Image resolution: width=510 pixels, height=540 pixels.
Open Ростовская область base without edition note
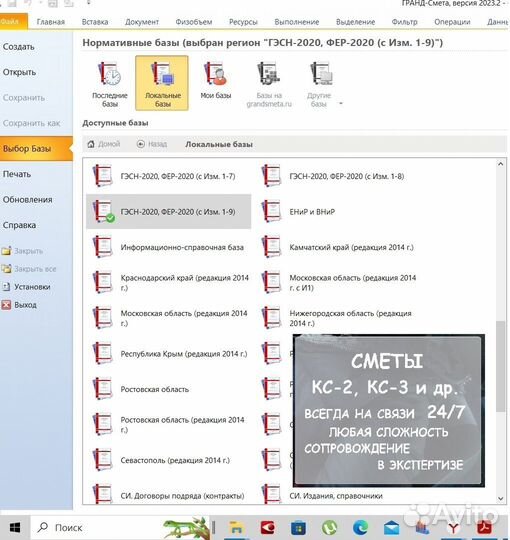pyautogui.click(x=169, y=389)
